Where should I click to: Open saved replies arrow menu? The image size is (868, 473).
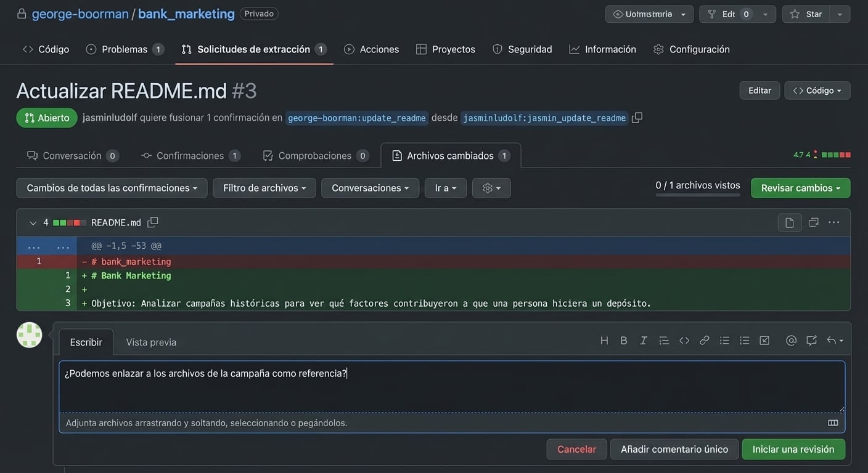click(835, 341)
